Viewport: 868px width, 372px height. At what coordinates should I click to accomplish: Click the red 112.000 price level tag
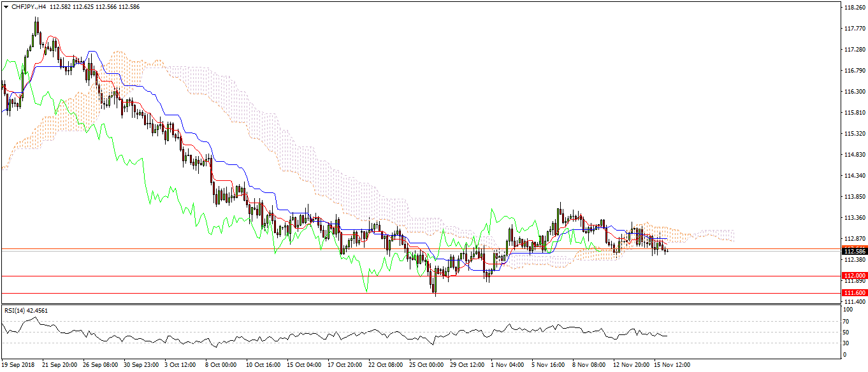click(x=851, y=276)
